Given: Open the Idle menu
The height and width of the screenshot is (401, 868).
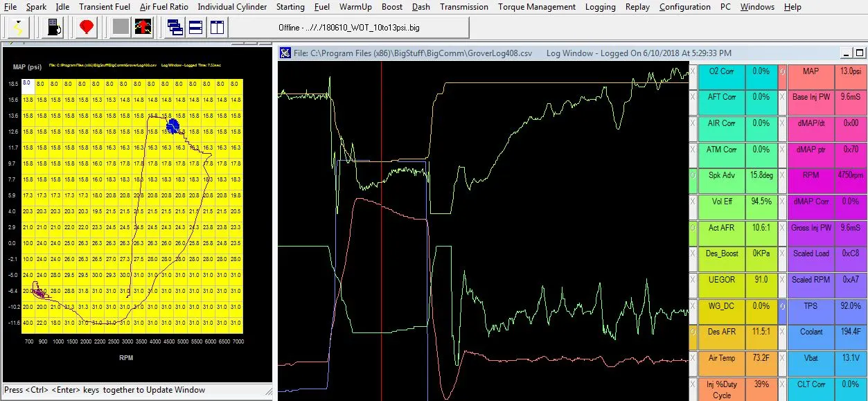Looking at the screenshot, I should click(x=62, y=7).
